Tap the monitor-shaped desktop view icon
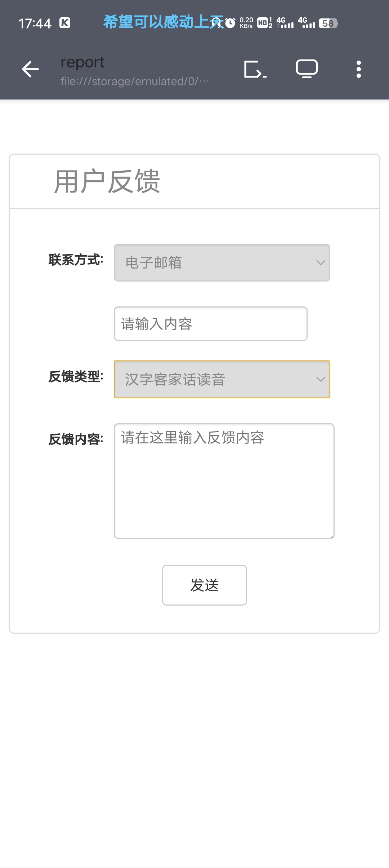This screenshot has height=868, width=389. coord(307,68)
